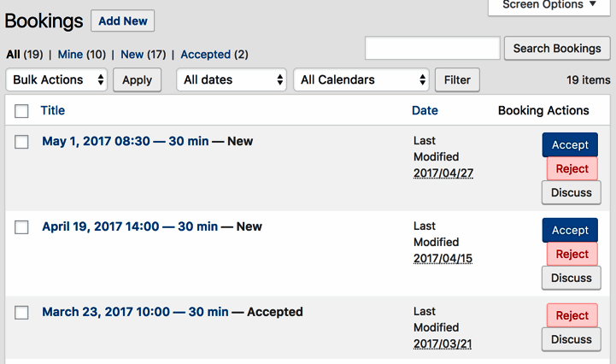Open the Bulk Actions dropdown
Screen dimensions: 616x364
57,80
